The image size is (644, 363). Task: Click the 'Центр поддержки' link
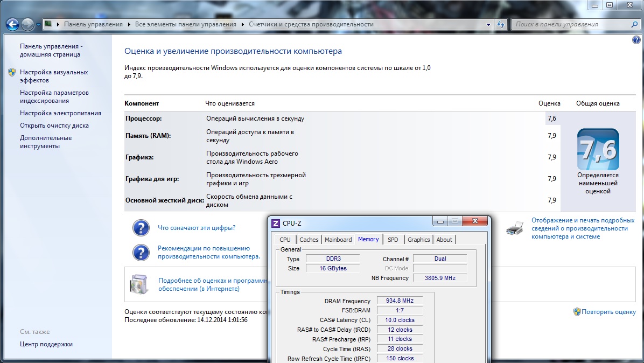[46, 344]
